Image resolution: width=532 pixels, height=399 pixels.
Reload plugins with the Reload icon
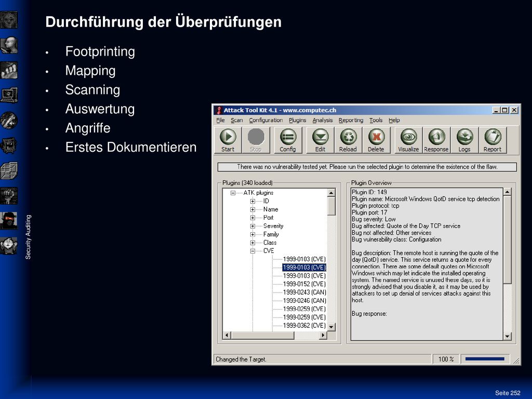click(348, 140)
